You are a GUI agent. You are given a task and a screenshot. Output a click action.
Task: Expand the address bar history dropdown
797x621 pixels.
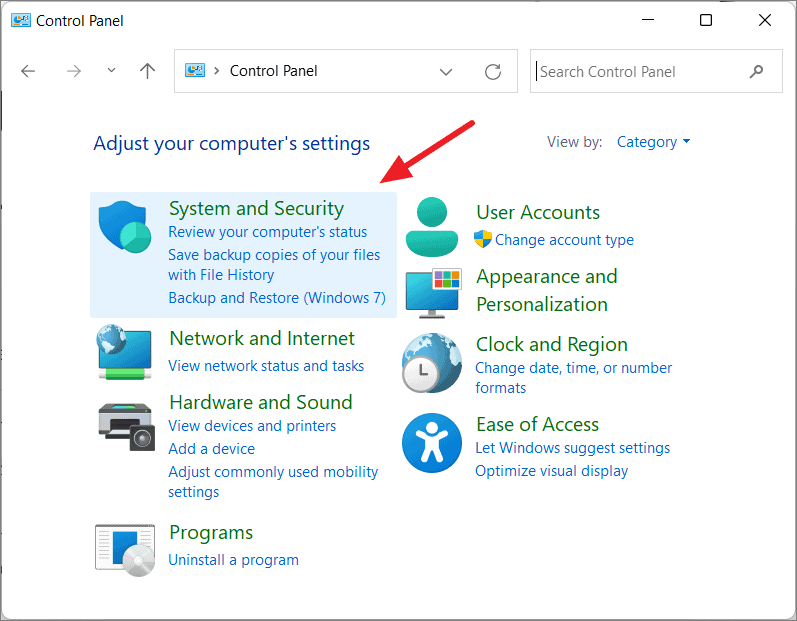tap(446, 72)
